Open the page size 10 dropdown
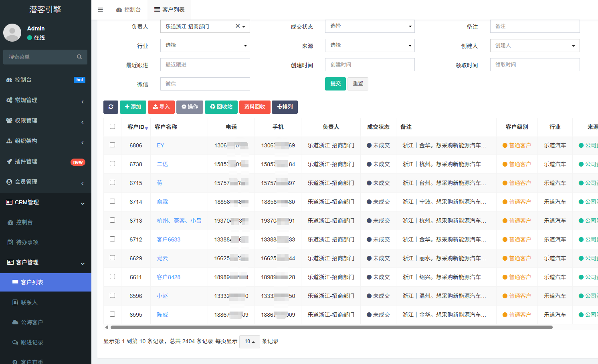598x364 pixels. coord(250,342)
